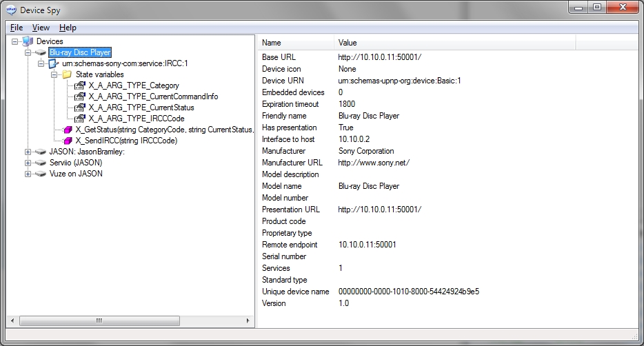The height and width of the screenshot is (346, 644).
Task: Click the Blu-ray Disc Player device icon
Action: pos(41,52)
